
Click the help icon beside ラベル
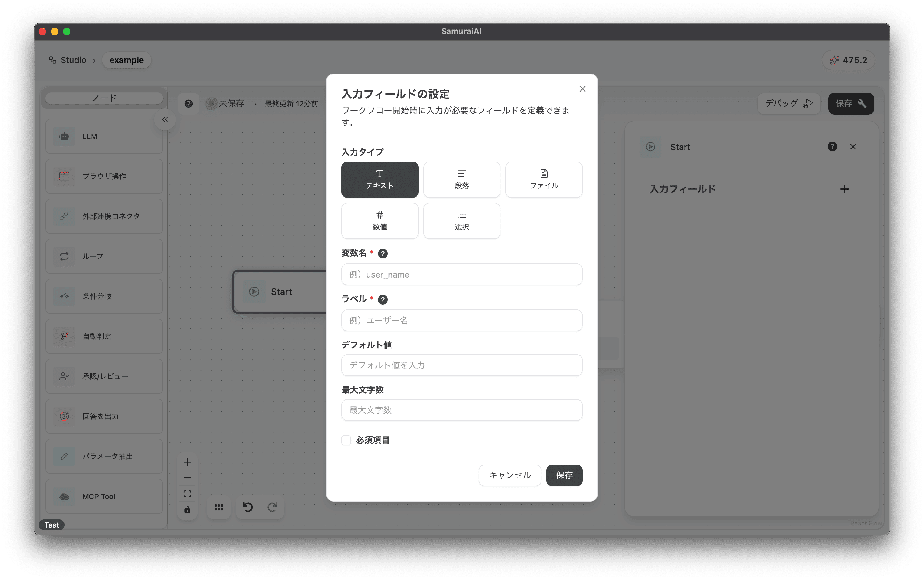click(383, 300)
